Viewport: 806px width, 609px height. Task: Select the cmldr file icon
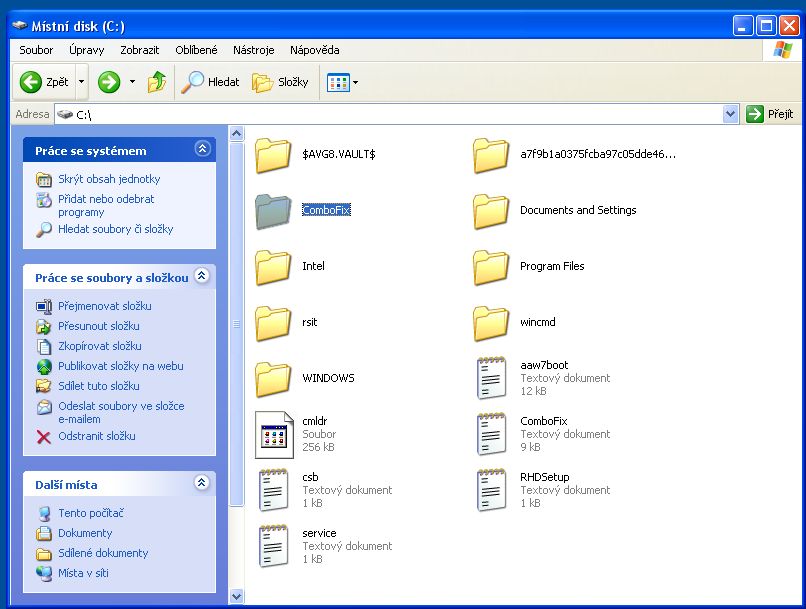pos(272,435)
